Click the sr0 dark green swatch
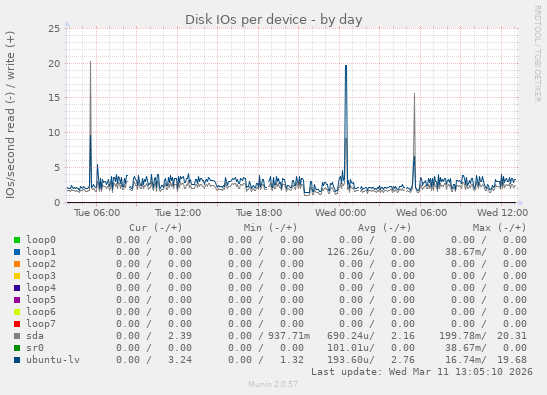The height and width of the screenshot is (395, 547). point(17,348)
